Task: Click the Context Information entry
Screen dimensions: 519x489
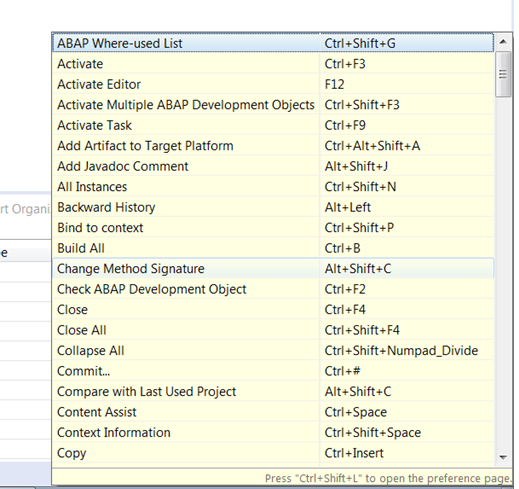Action: pos(273,433)
